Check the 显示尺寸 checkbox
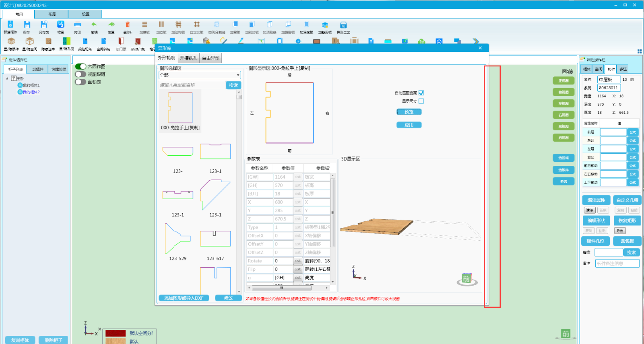Viewport: 644px width, 344px height. [x=421, y=101]
